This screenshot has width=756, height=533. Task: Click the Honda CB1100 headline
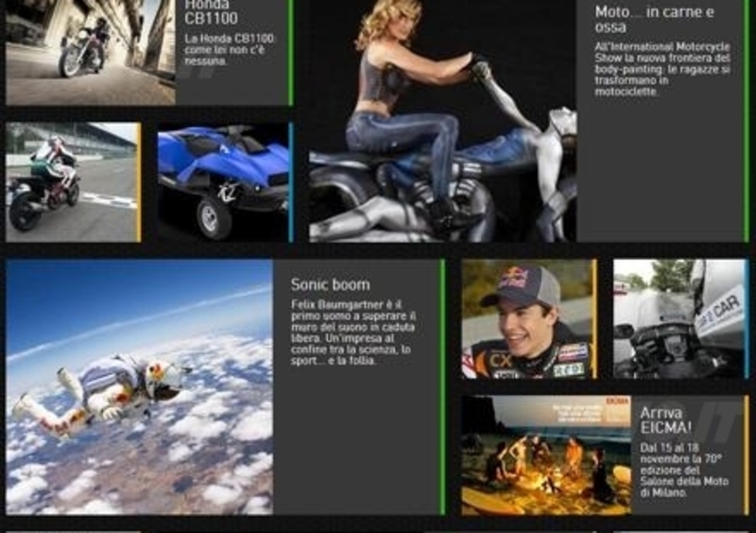[x=211, y=12]
